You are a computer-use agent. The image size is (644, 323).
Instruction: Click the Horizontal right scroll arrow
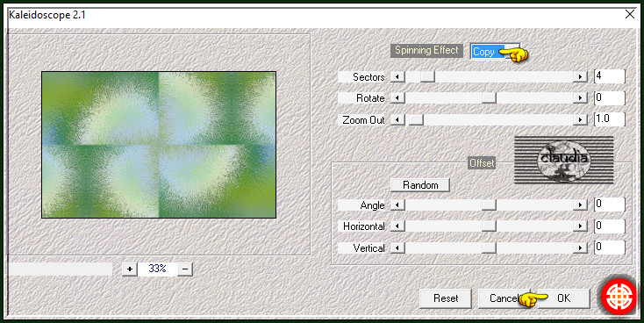click(580, 226)
